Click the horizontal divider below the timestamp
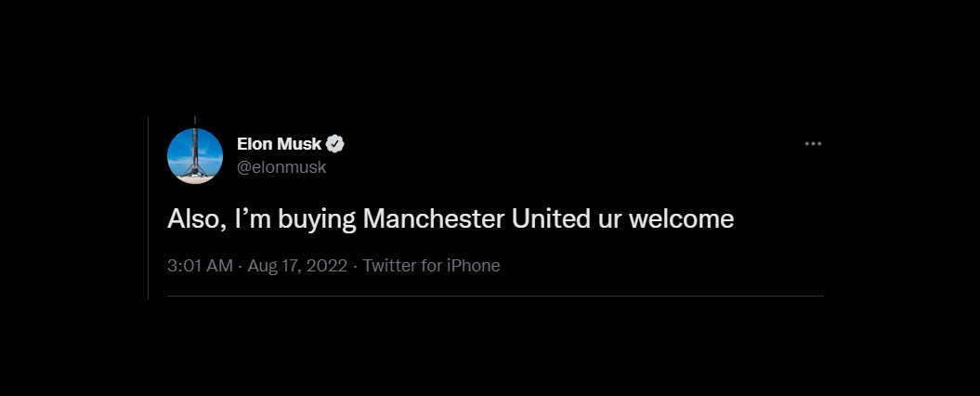 [x=495, y=296]
